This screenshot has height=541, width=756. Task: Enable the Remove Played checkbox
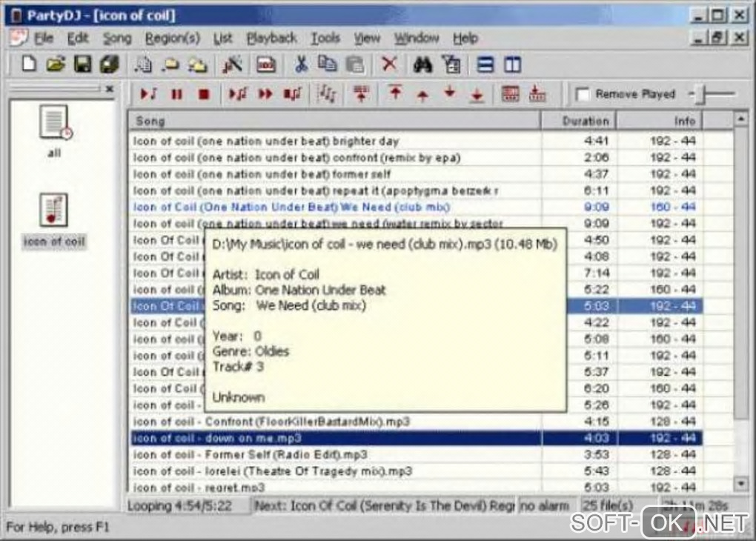(583, 94)
